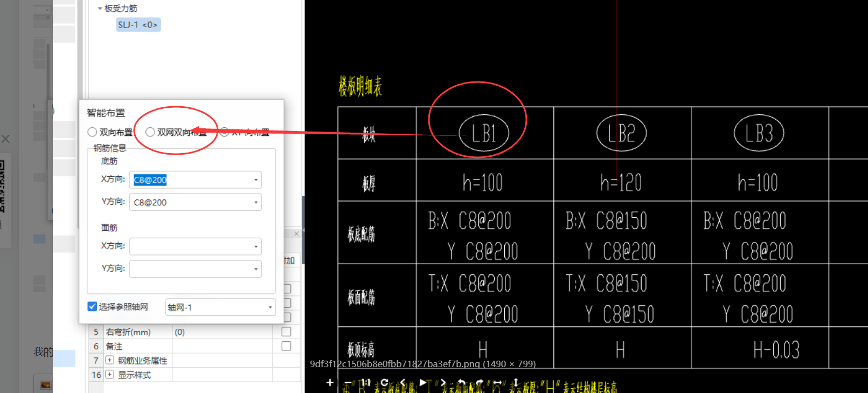Flip image vertically with up-down arrow icon
868x393 pixels.
click(516, 382)
